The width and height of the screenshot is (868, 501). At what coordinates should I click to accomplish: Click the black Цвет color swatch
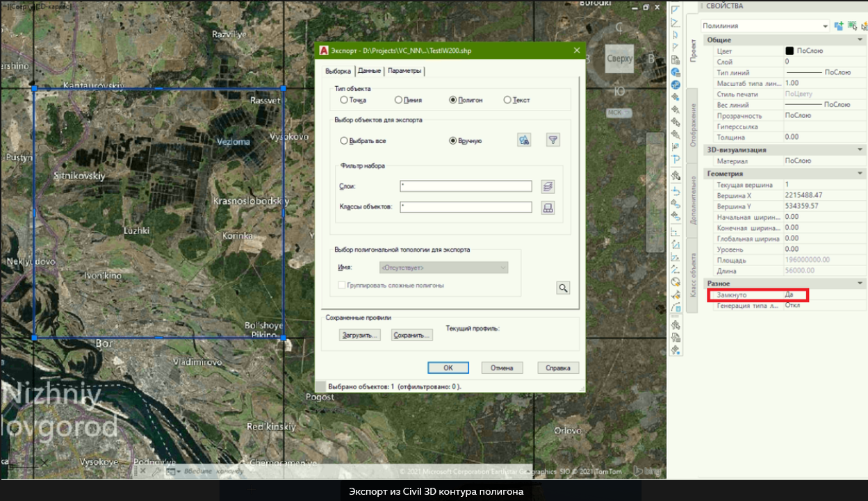789,51
